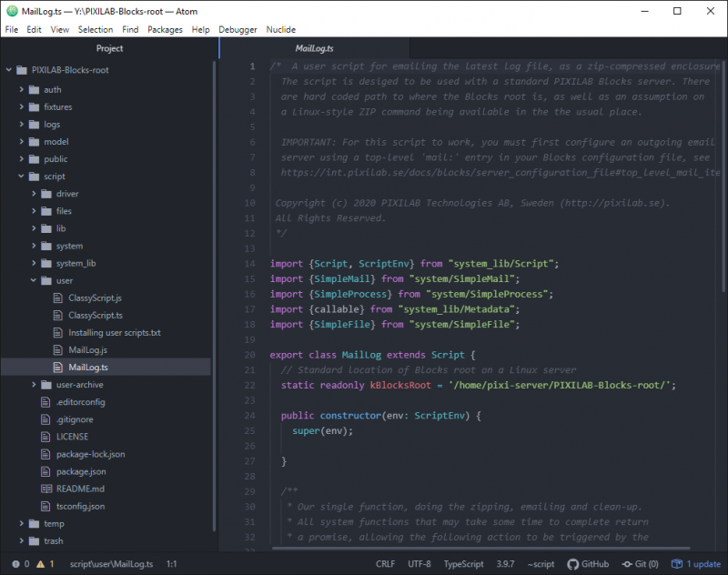Click the auth folder icon
The width and height of the screenshot is (728, 575).
(x=34, y=89)
